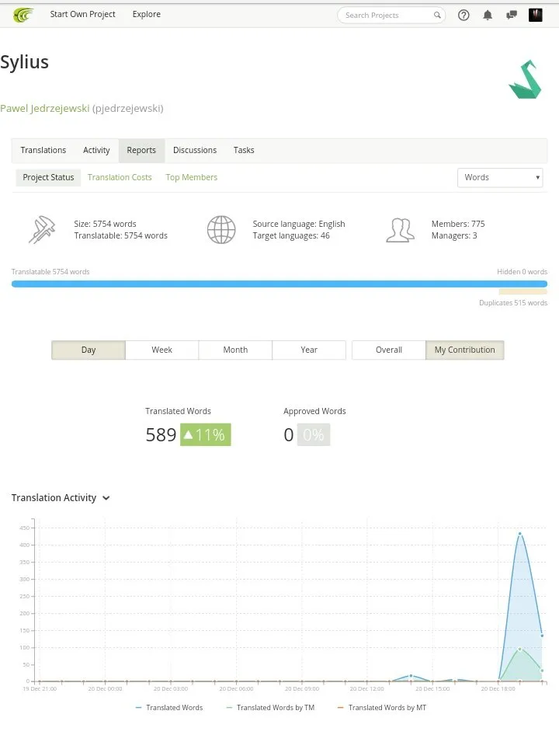This screenshot has height=756, width=559.
Task: Switch to My Contribution statistics
Action: pos(465,350)
